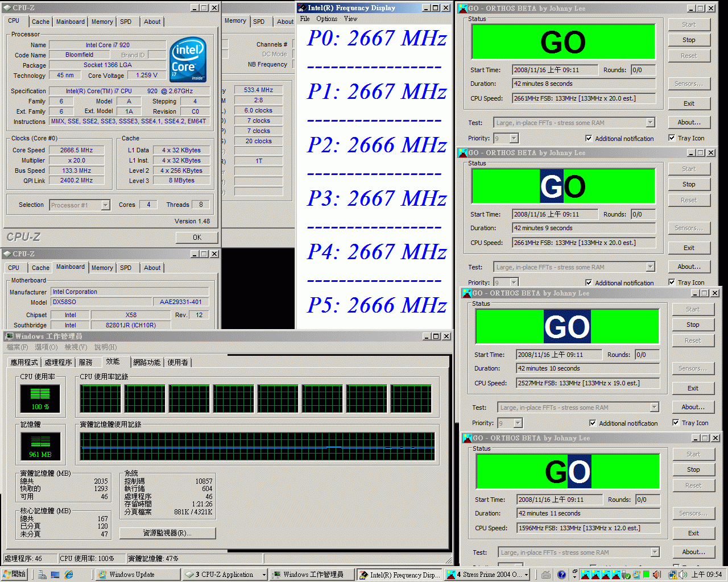This screenshot has width=728, height=582.
Task: Expand the CPU-Z Application taskbar group
Action: (264, 575)
